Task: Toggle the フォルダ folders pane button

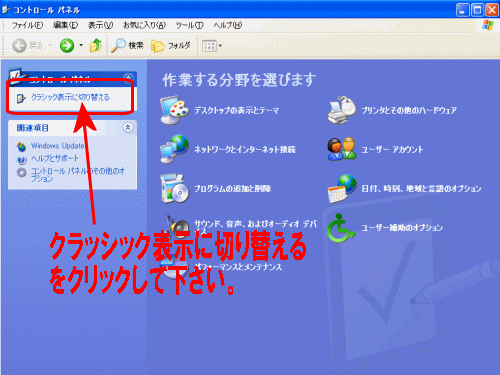Action: coord(171,45)
